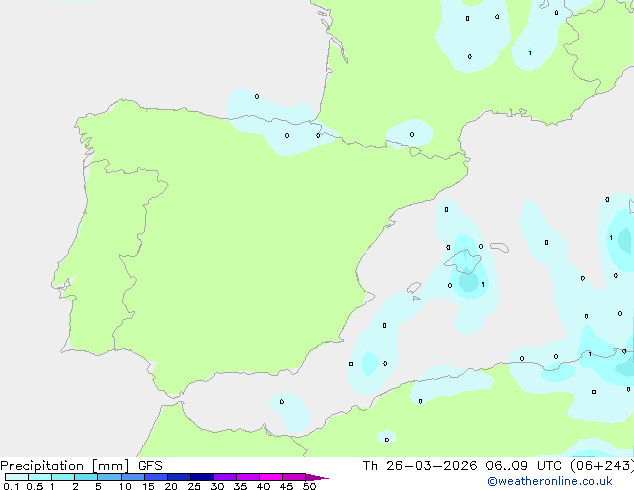
Task: Click the '15' legend scale label
Action: pos(148,486)
